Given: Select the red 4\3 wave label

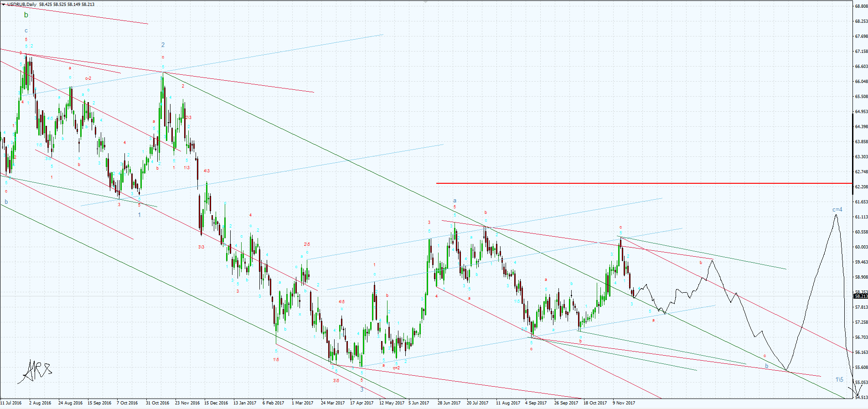Looking at the screenshot, I should click(x=207, y=171).
